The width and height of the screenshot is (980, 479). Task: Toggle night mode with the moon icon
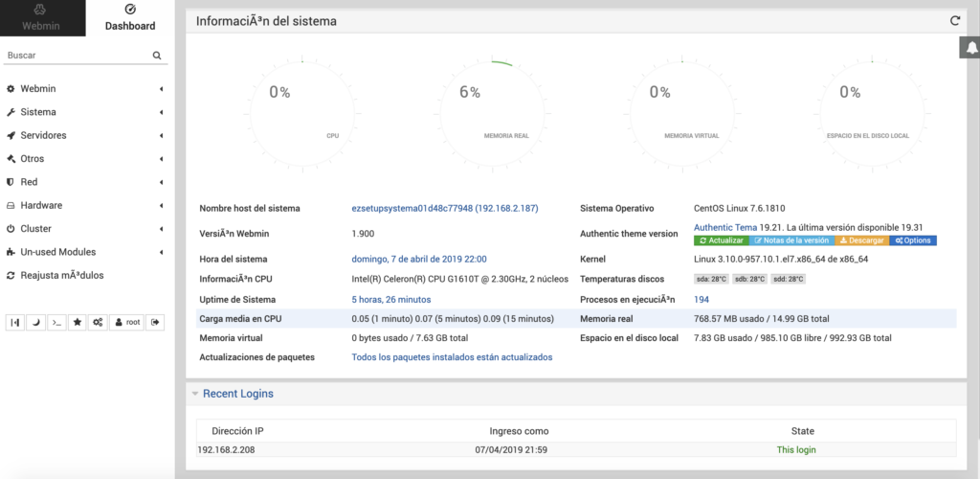tap(35, 322)
